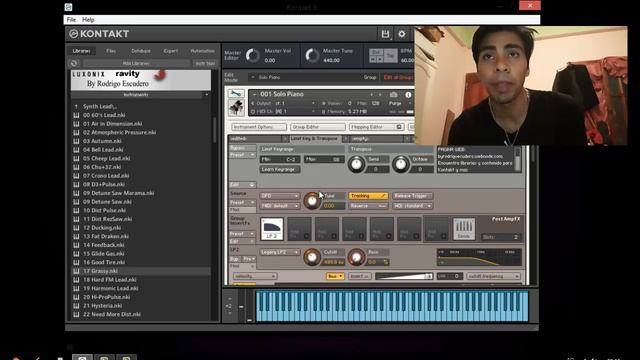Select the Limit Key & Transpose script tab
Image resolution: width=640 pixels, height=360 pixels.
click(x=314, y=139)
